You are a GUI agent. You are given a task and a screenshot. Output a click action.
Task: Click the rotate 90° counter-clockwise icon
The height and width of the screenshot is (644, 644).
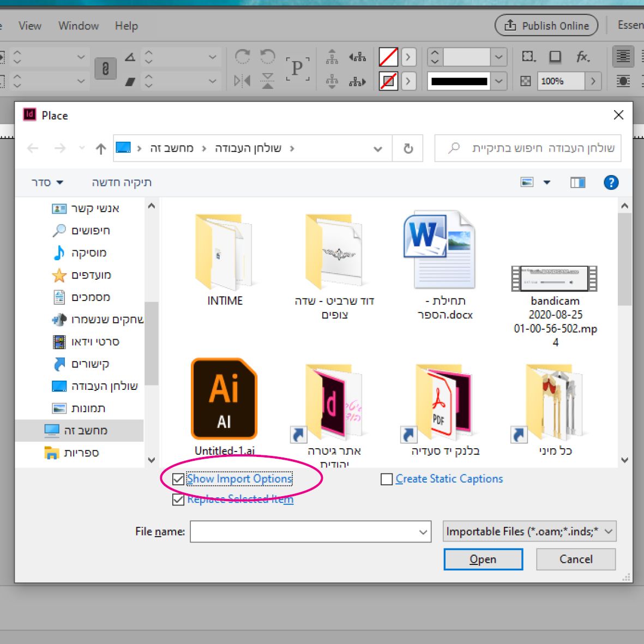[x=267, y=56]
